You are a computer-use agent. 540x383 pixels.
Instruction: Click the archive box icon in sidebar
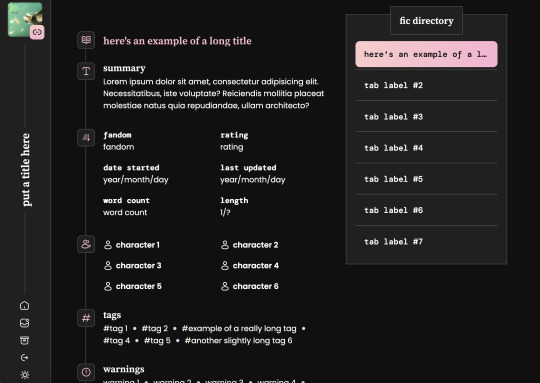click(24, 340)
